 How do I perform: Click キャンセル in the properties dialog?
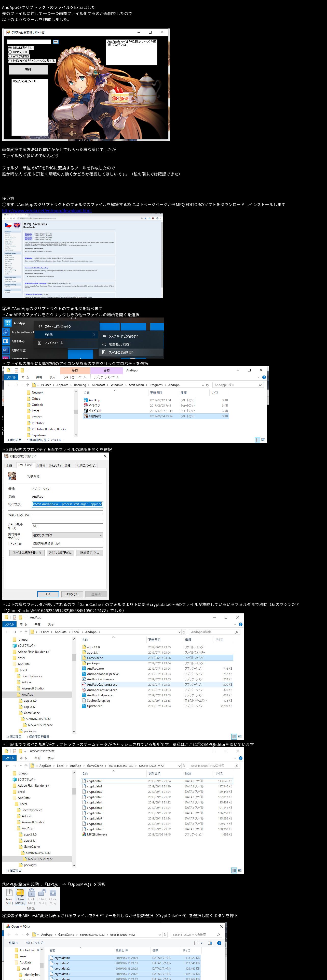(x=72, y=594)
